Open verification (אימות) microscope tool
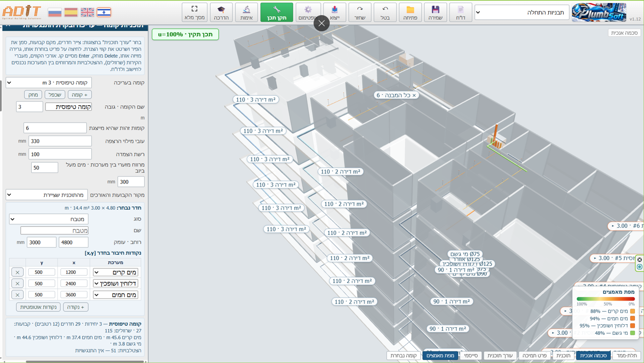This screenshot has height=363, width=644. click(246, 12)
